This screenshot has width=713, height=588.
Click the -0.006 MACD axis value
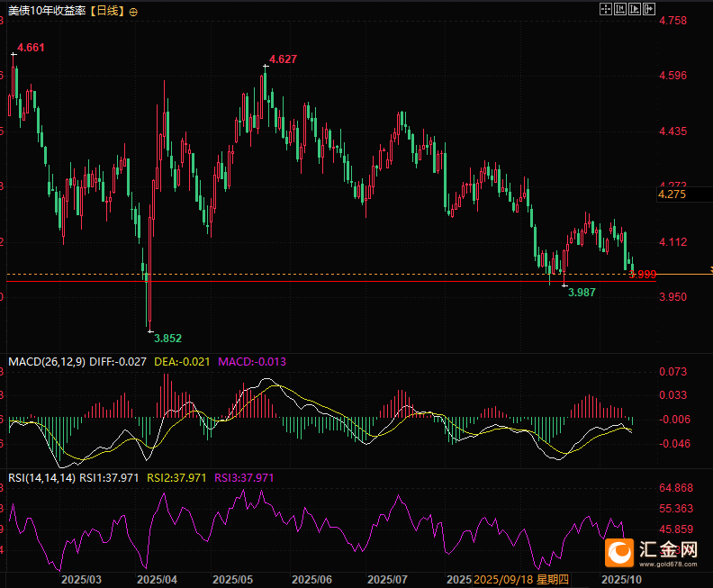674,420
